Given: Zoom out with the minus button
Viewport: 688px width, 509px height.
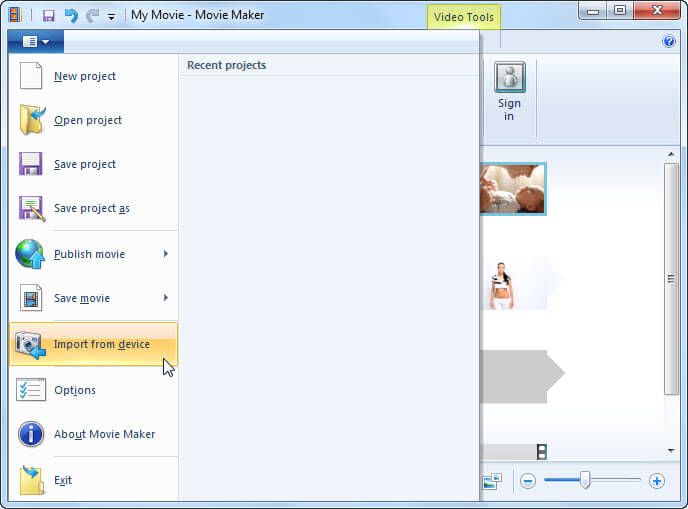Looking at the screenshot, I should pyautogui.click(x=528, y=481).
